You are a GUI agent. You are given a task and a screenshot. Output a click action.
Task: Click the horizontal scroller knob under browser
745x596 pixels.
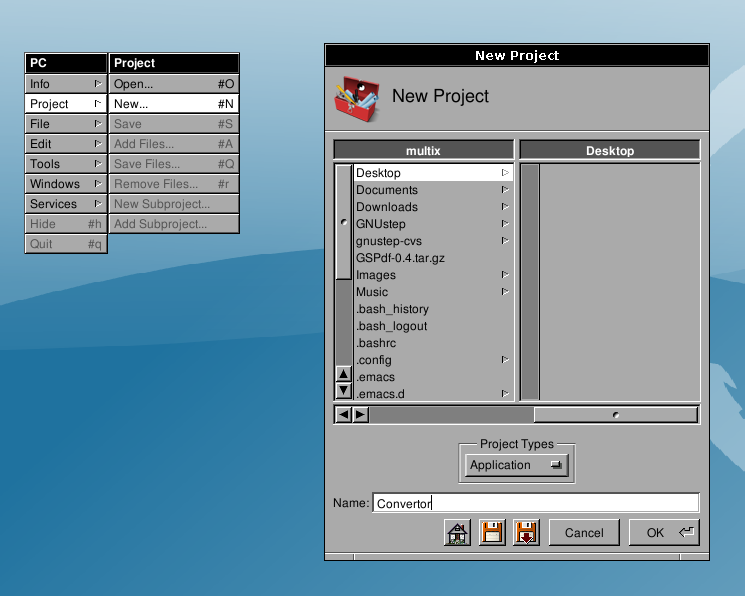tap(616, 415)
